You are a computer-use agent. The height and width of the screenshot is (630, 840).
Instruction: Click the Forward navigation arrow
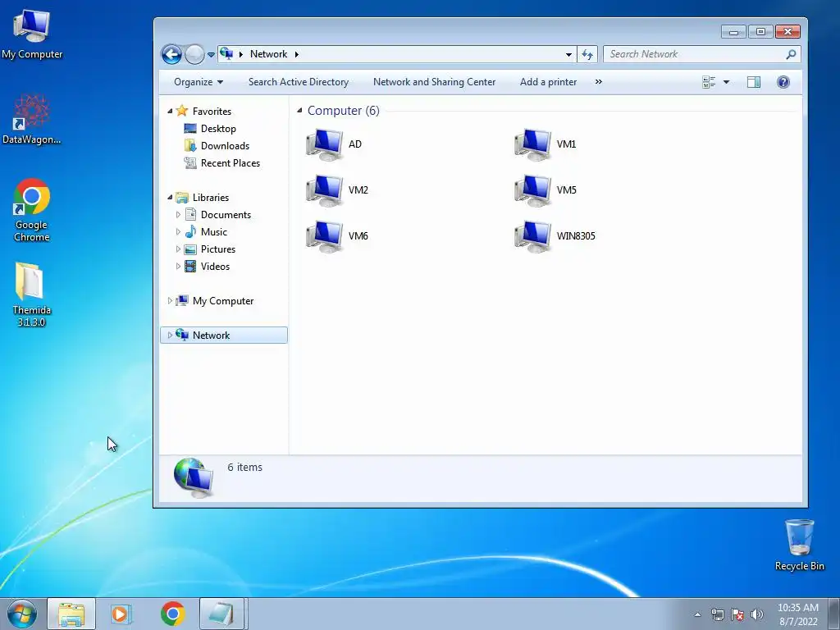194,54
